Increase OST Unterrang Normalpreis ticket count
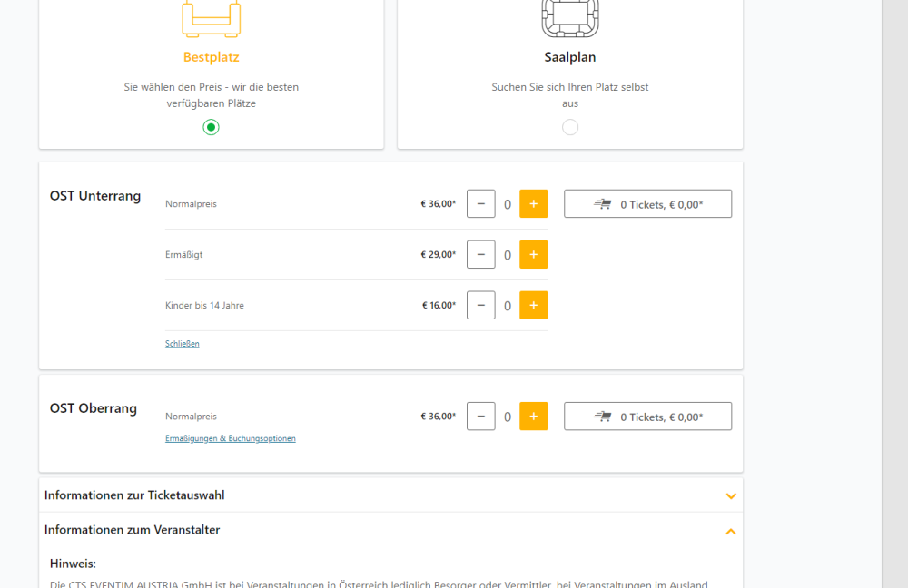This screenshot has height=588, width=908. click(533, 204)
